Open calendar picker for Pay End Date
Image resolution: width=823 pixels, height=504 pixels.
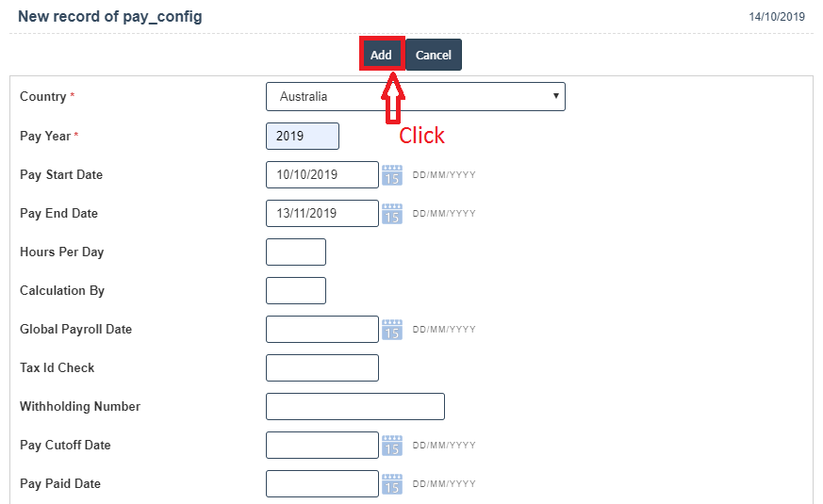392,214
